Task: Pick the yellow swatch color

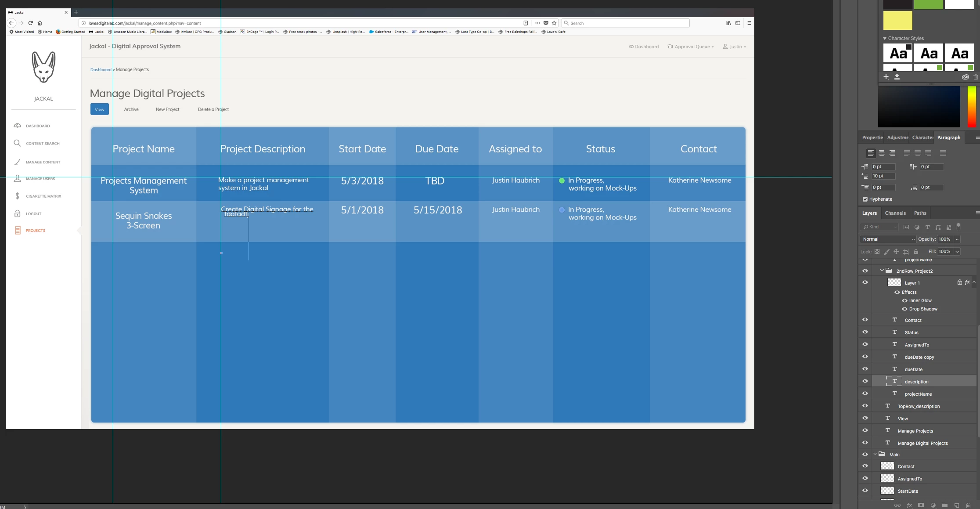Action: point(897,21)
